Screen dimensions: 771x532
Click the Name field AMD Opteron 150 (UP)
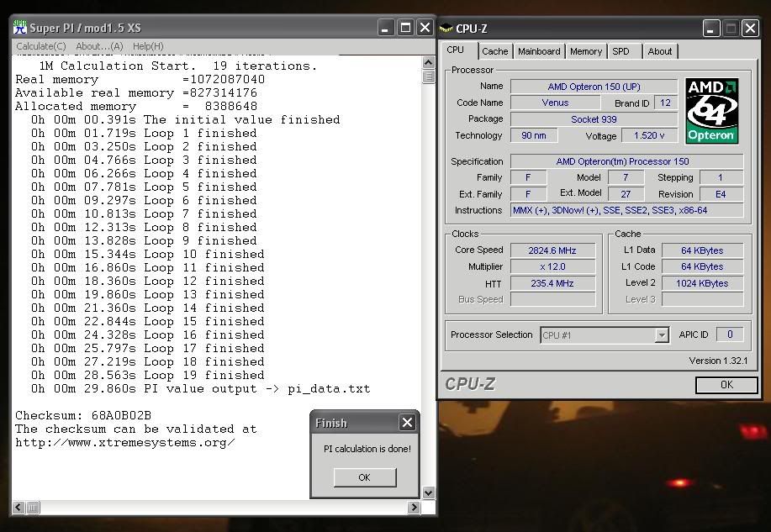594,87
